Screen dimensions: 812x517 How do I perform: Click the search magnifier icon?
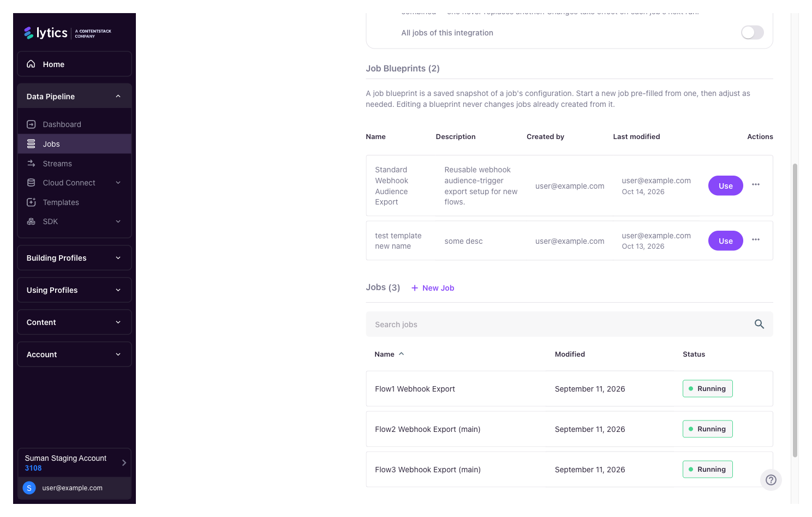coord(759,324)
